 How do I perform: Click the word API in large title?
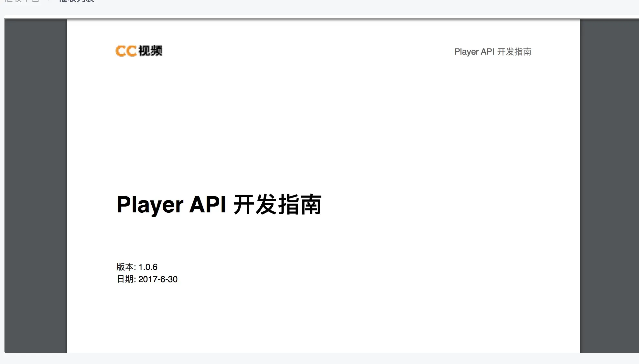point(207,205)
